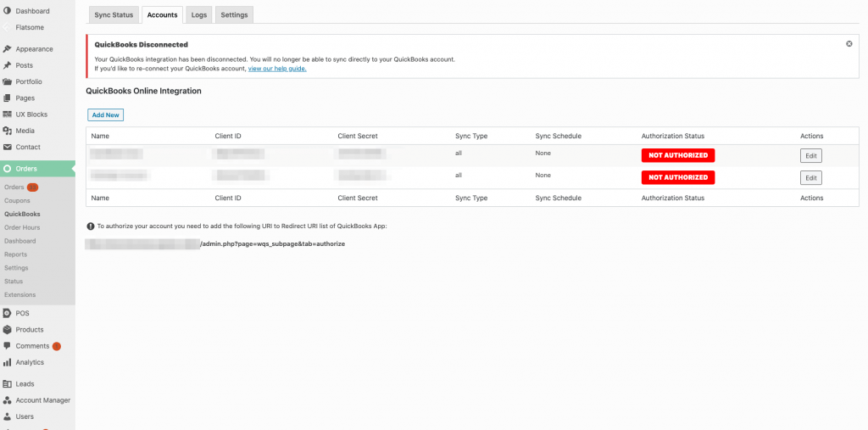Open the Users person icon
Viewport: 868px width, 430px height.
[x=7, y=416]
